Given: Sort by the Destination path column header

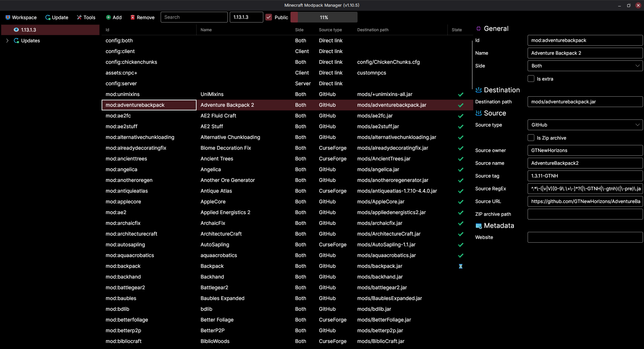Looking at the screenshot, I should pyautogui.click(x=373, y=30).
